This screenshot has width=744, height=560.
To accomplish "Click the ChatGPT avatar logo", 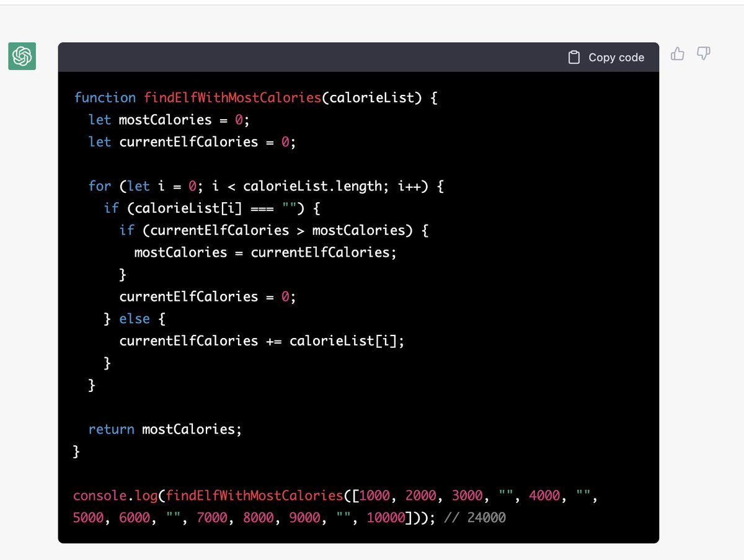I will [22, 56].
